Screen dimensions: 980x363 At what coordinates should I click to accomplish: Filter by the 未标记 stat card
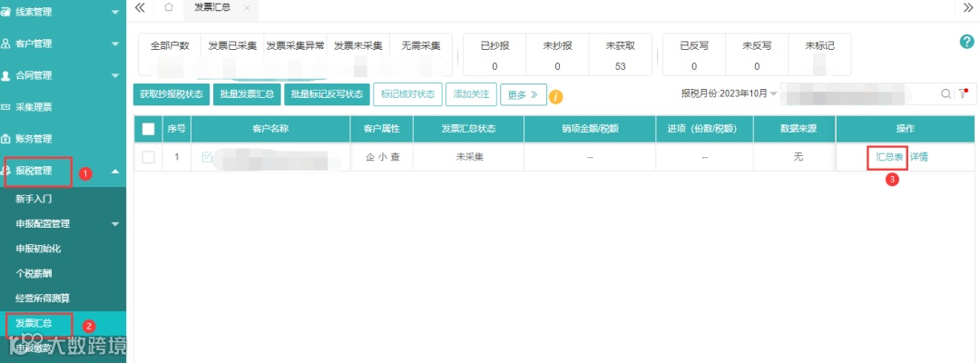pyautogui.click(x=820, y=55)
